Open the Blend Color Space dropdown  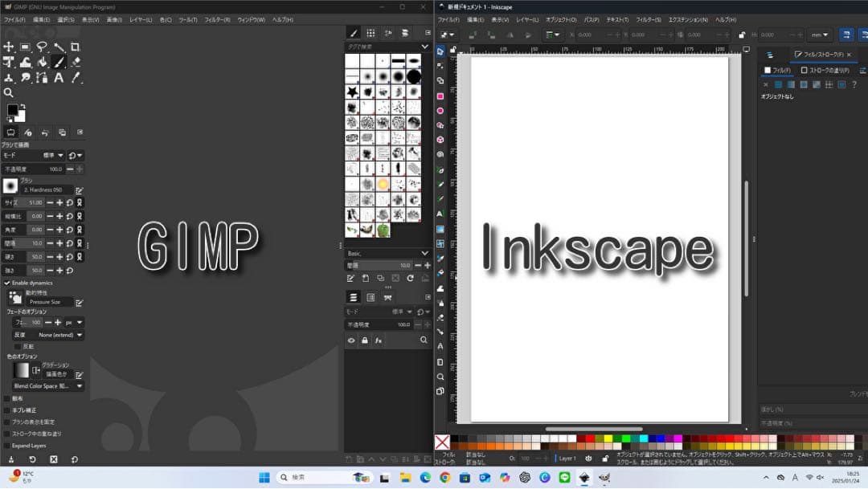[48, 386]
